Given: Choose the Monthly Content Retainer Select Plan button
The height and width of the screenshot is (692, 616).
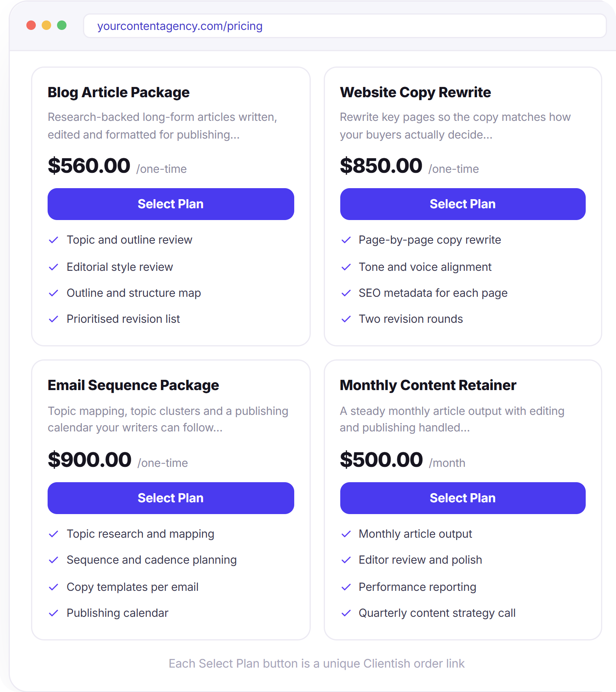Looking at the screenshot, I should tap(463, 498).
